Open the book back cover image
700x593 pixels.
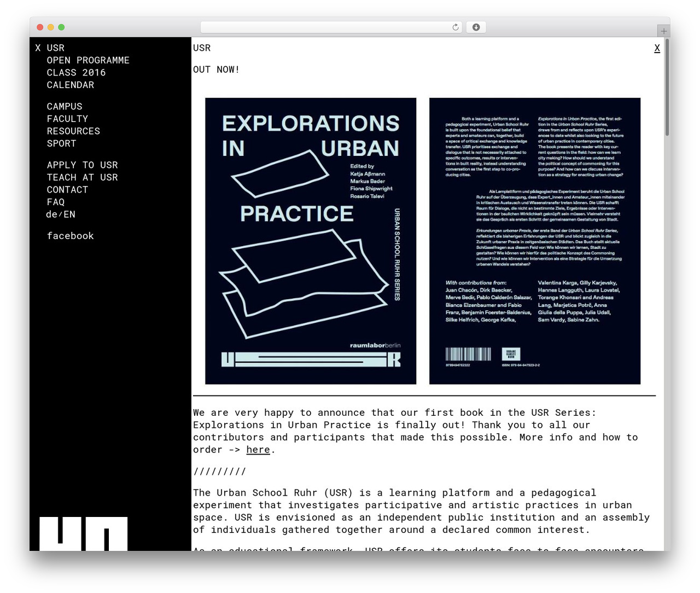(535, 241)
